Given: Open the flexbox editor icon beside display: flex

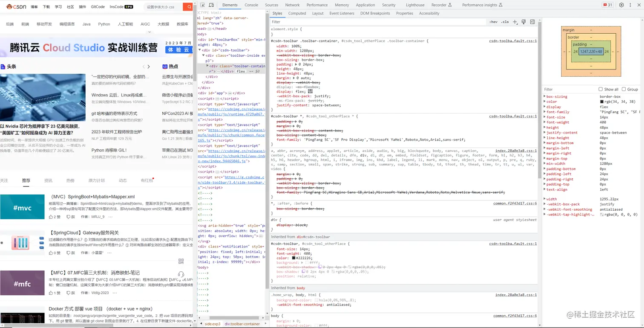Looking at the screenshot, I should (310, 91).
